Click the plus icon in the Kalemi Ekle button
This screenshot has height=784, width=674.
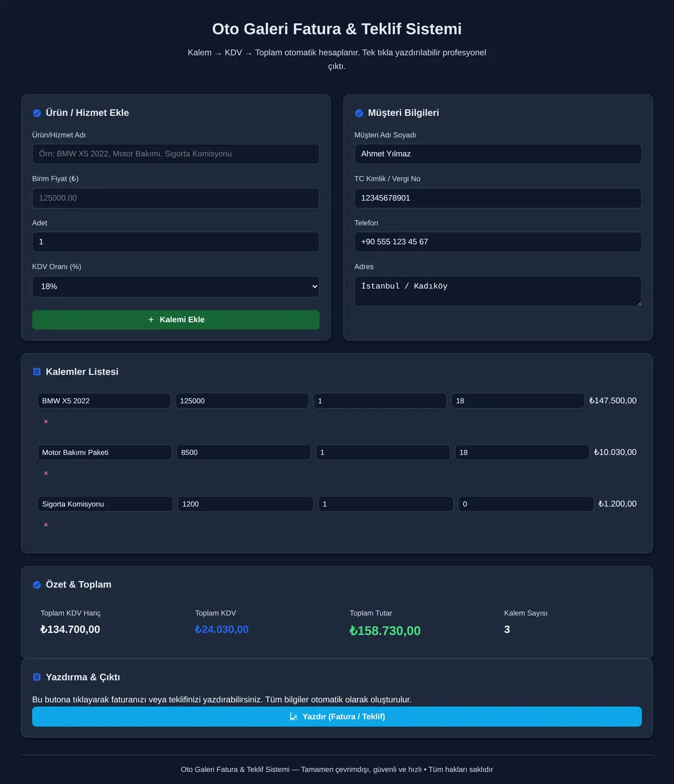pyautogui.click(x=151, y=320)
